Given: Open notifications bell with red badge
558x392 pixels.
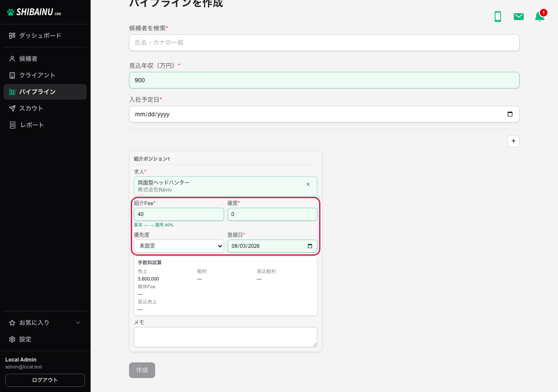Looking at the screenshot, I should pyautogui.click(x=540, y=17).
